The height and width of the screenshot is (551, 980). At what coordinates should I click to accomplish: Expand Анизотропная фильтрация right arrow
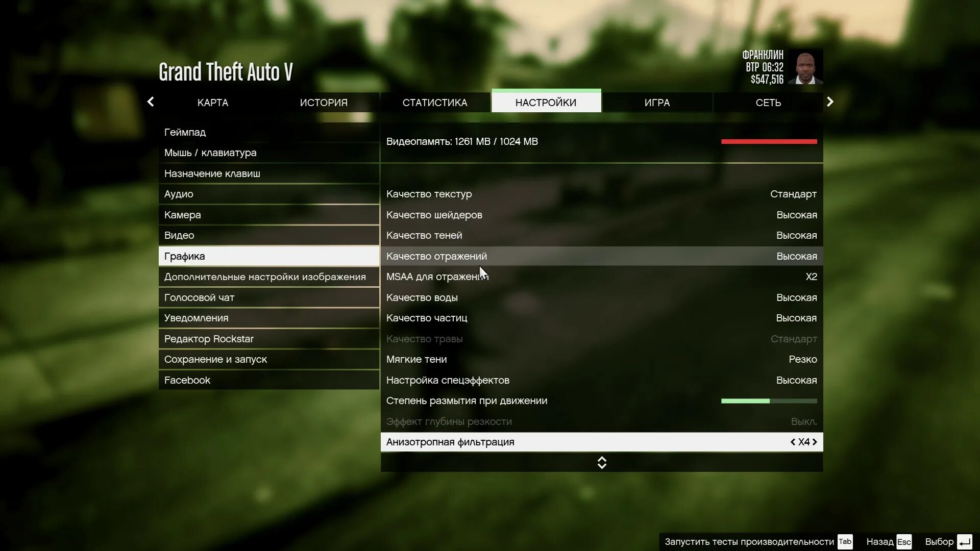(x=815, y=441)
